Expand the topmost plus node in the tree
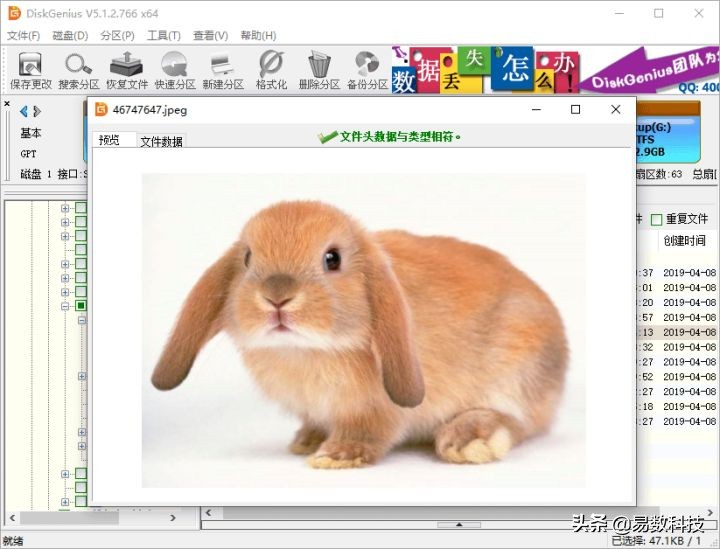This screenshot has width=720, height=549. tap(66, 208)
